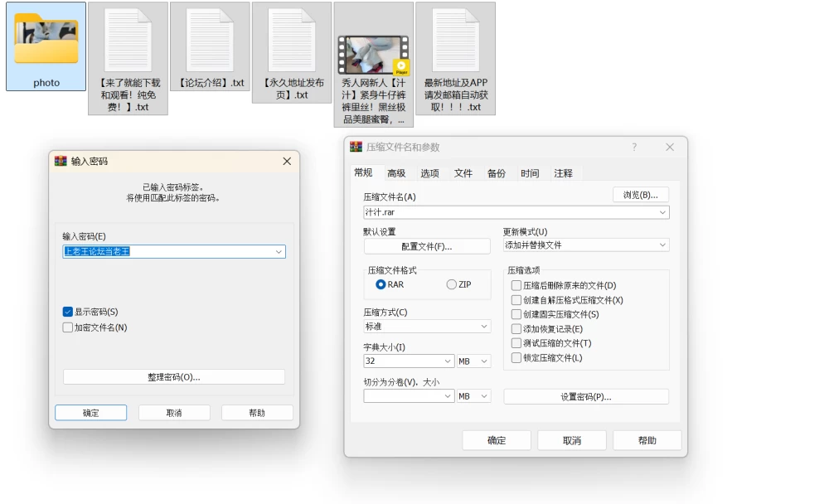Viewport: 829px width, 504px height.
Task: Check 添加恢复记录(E)
Action: click(516, 329)
